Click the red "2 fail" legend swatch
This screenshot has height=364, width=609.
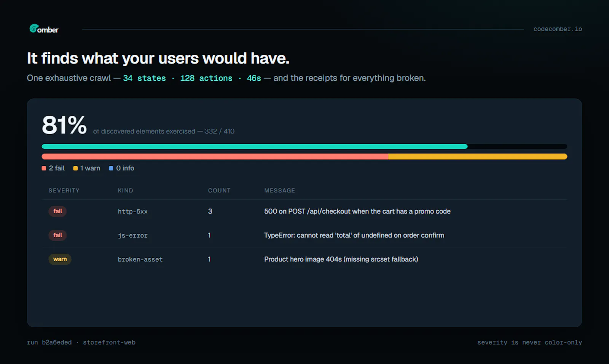tap(44, 168)
